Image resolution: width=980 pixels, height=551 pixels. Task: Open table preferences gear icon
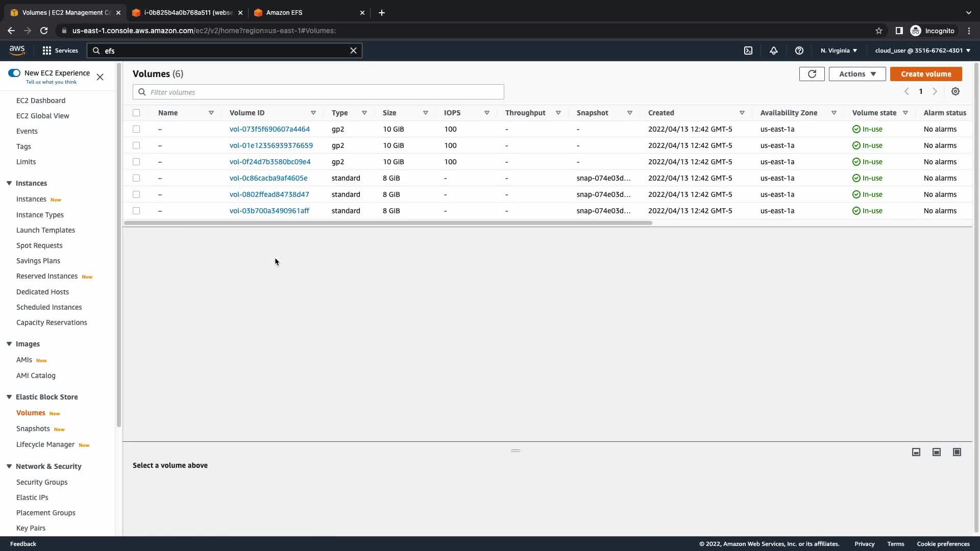coord(955,91)
